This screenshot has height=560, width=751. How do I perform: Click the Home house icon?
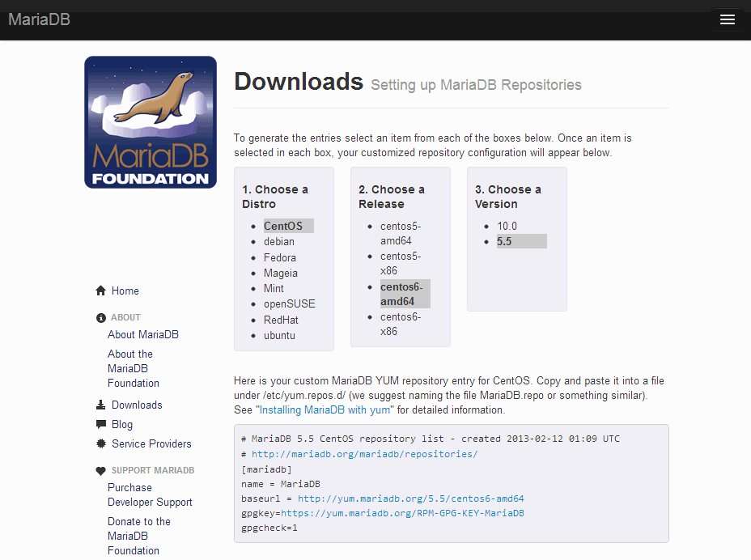point(100,291)
